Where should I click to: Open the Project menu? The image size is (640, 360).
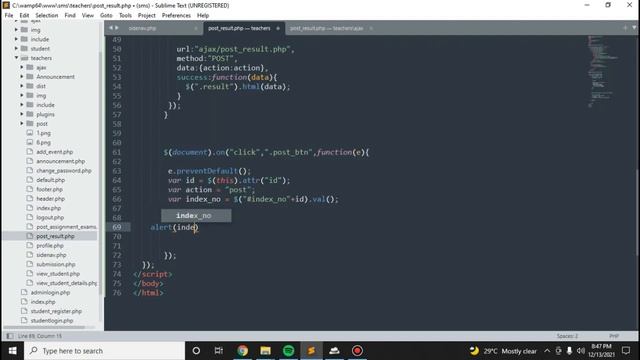coord(147,15)
